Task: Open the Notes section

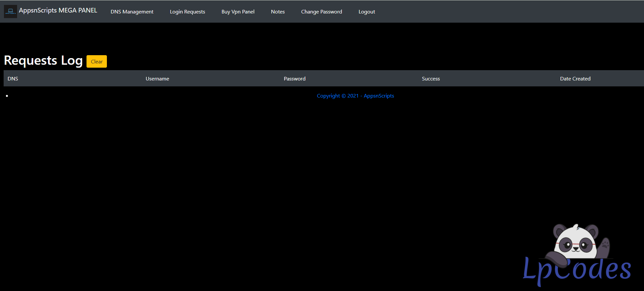Action: click(278, 12)
